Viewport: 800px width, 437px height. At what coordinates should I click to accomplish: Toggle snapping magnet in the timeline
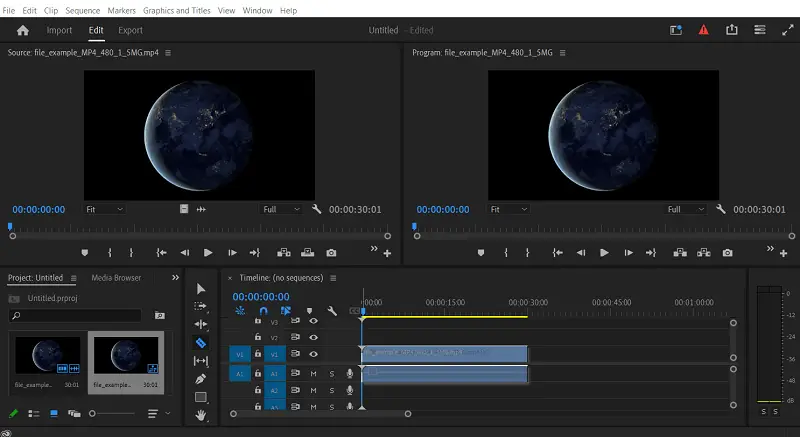click(x=263, y=311)
